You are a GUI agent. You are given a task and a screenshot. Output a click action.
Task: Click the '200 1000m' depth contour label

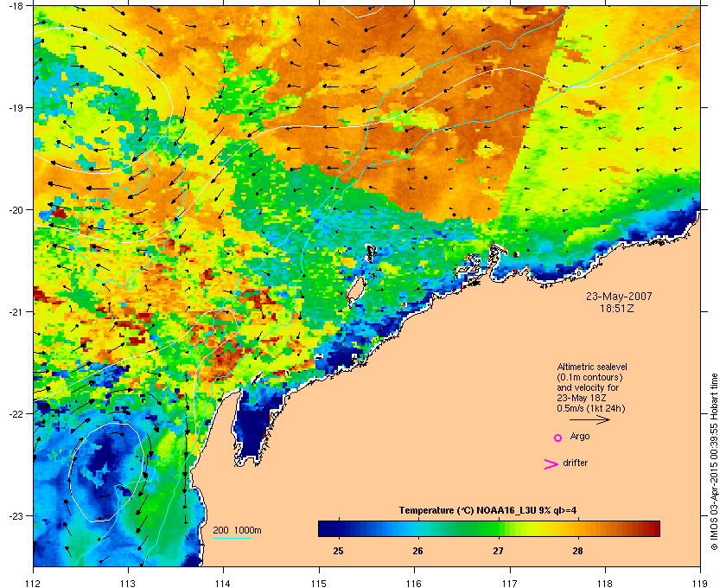[237, 530]
